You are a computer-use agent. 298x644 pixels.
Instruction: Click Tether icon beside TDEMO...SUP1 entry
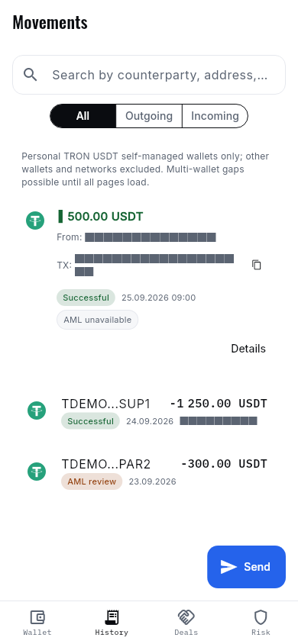tap(37, 411)
